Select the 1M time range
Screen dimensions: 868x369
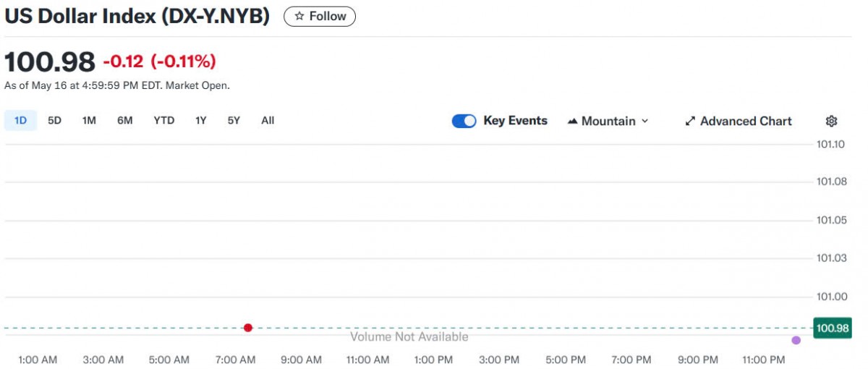(x=89, y=120)
